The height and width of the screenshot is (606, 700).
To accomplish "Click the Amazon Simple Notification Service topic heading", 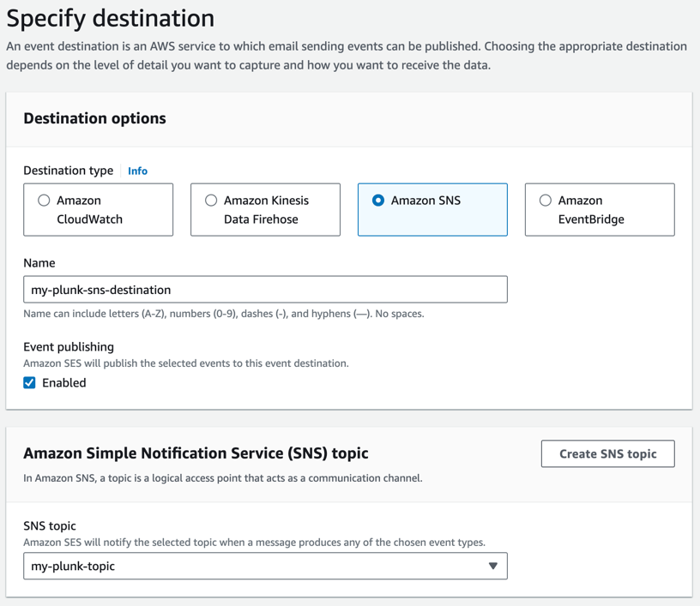I will click(x=196, y=453).
